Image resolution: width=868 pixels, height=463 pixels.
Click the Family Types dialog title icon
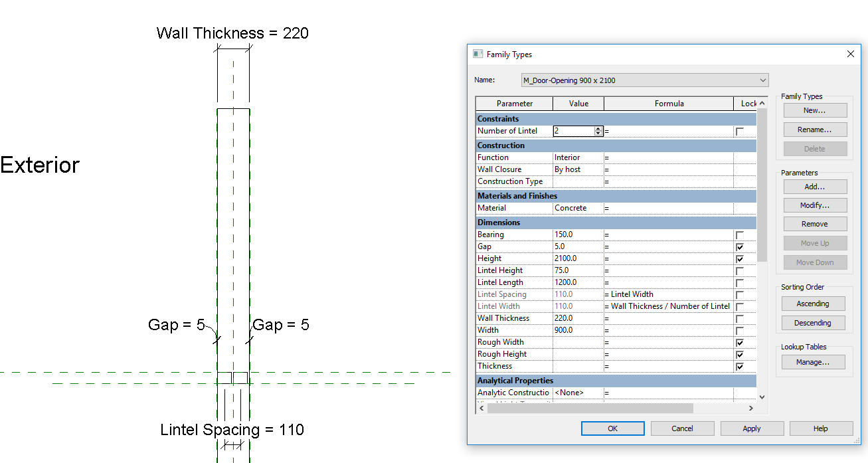[x=477, y=54]
